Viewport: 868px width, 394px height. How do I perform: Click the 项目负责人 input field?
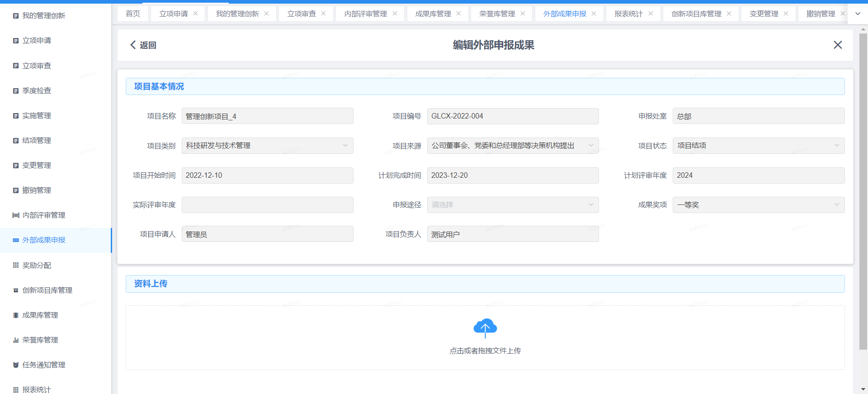click(513, 234)
